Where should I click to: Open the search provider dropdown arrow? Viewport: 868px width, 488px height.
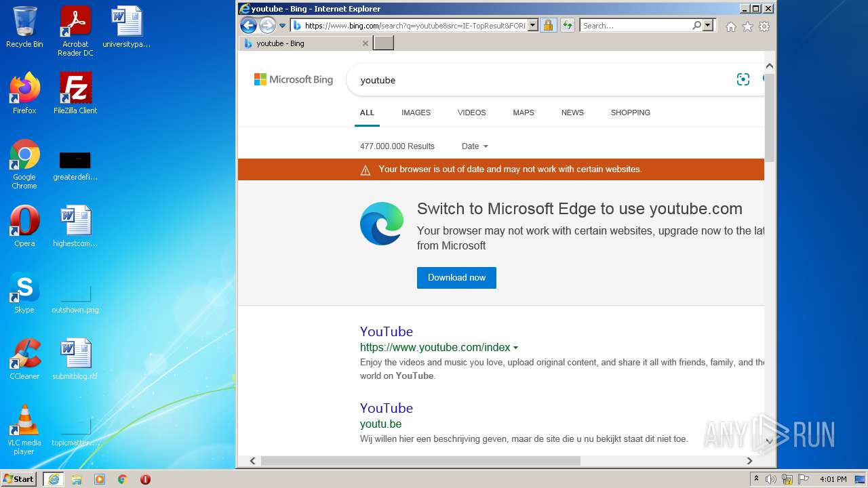(x=708, y=26)
